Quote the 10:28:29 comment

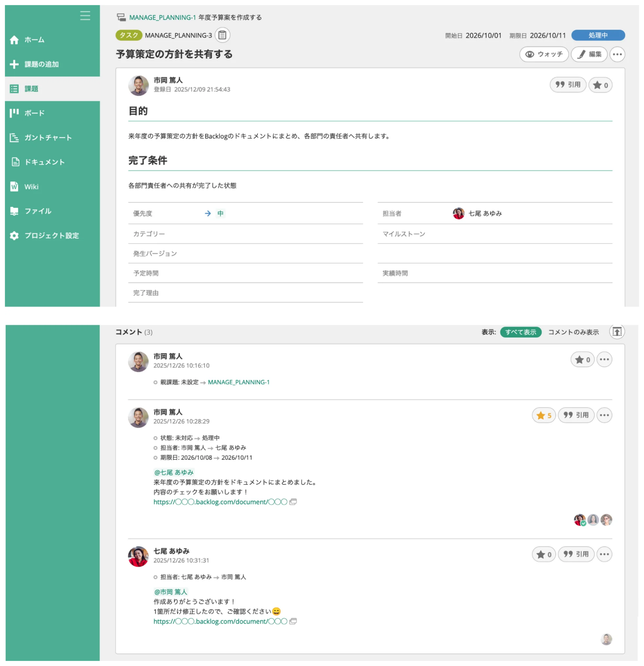576,415
